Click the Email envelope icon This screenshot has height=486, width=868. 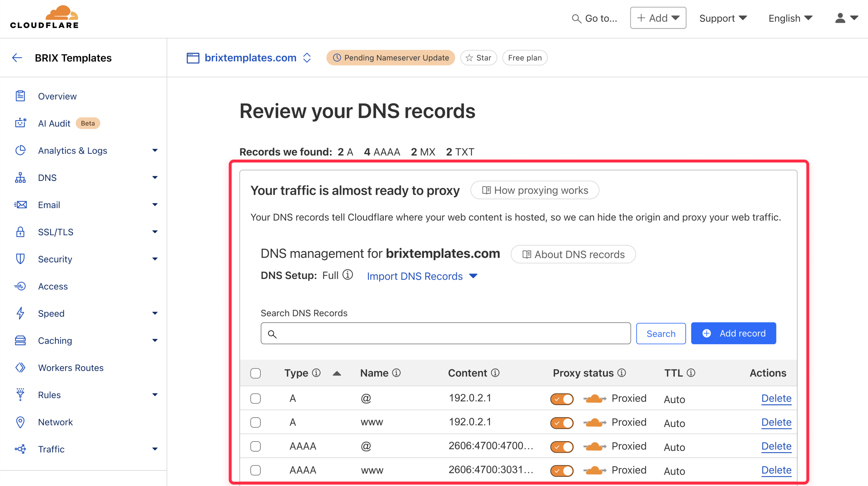(20, 204)
